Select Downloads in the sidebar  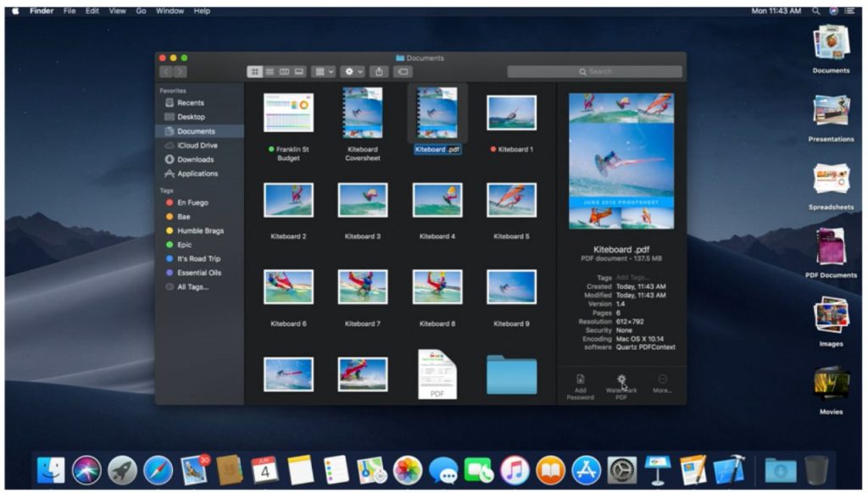195,159
